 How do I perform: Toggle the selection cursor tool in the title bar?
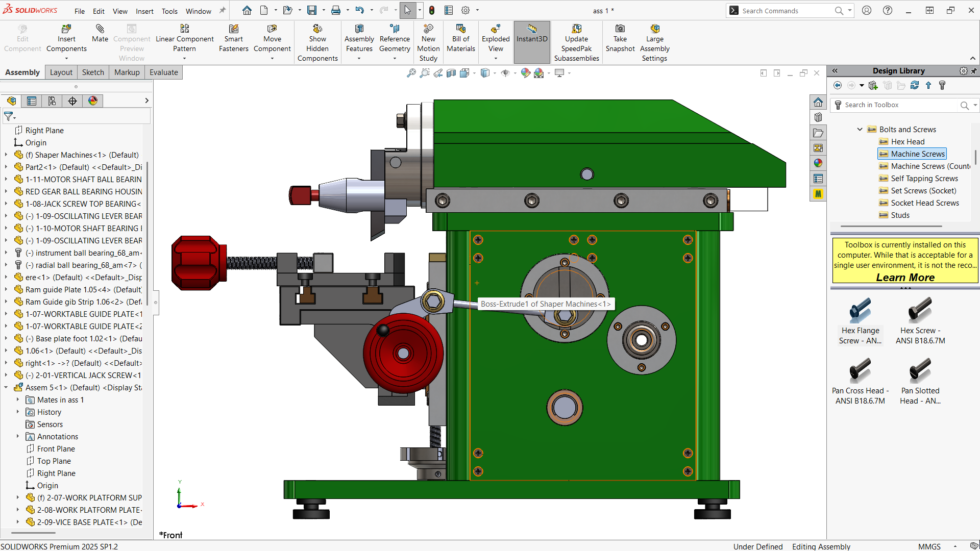407,10
